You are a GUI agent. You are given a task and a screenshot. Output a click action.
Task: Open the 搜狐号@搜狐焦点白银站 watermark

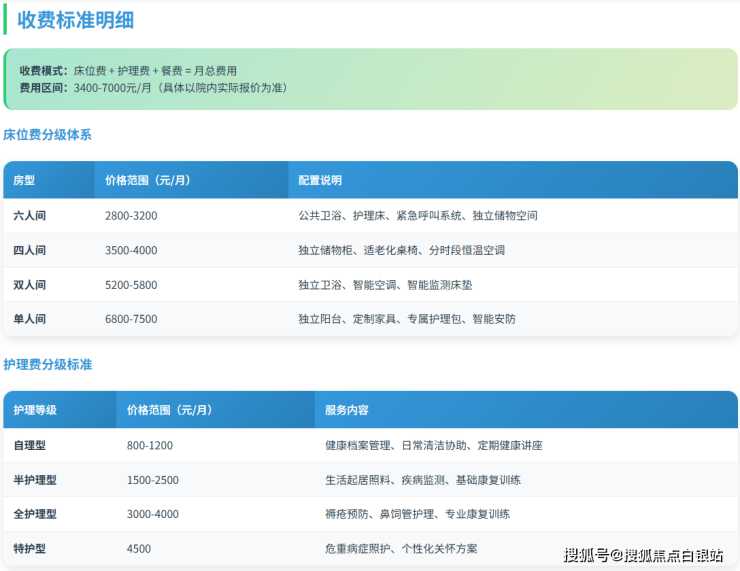[643, 555]
